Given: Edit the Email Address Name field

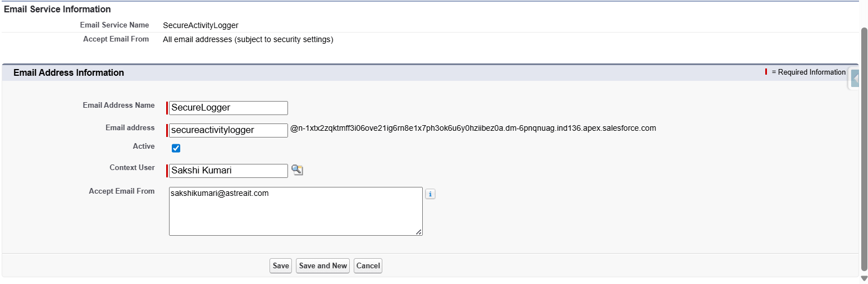Looking at the screenshot, I should point(229,108).
